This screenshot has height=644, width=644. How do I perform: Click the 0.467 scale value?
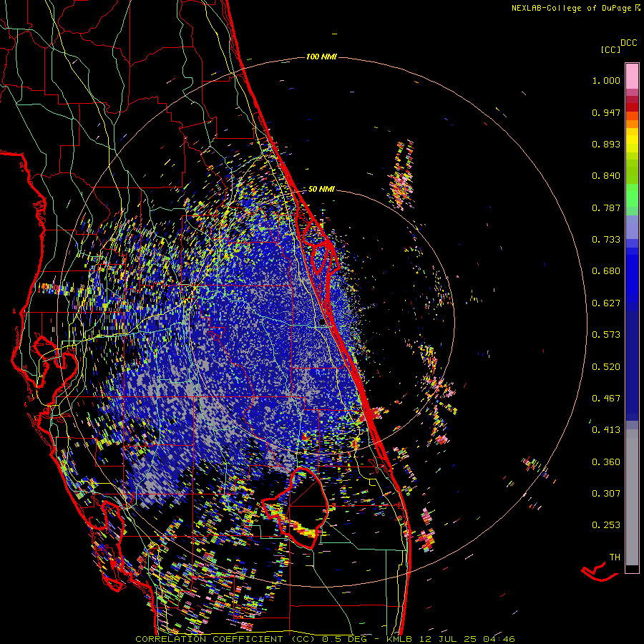coord(606,399)
